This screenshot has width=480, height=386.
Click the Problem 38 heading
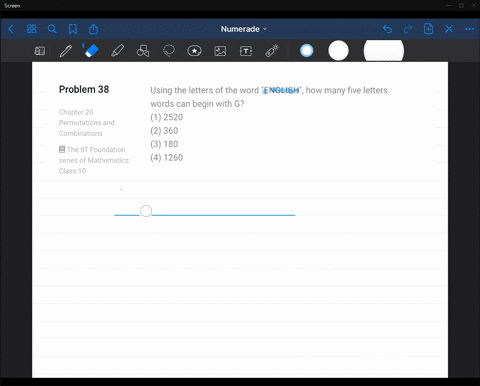[84, 89]
